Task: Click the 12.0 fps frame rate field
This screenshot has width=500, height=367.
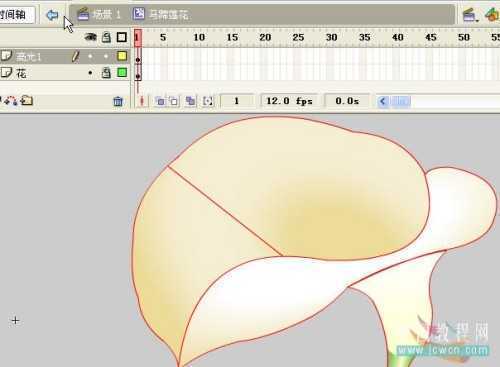Action: click(x=289, y=101)
